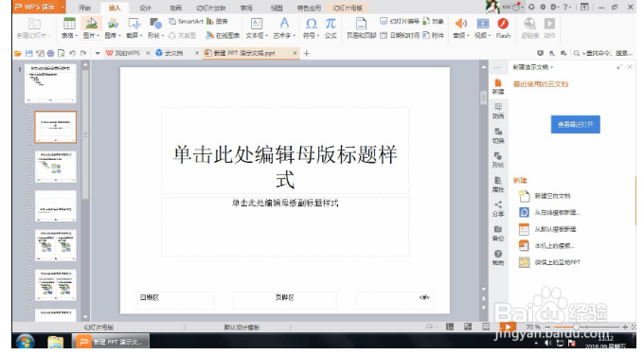The image size is (644, 355).
Task: Expand the 文本框 dropdown arrow
Action: [x=266, y=36]
